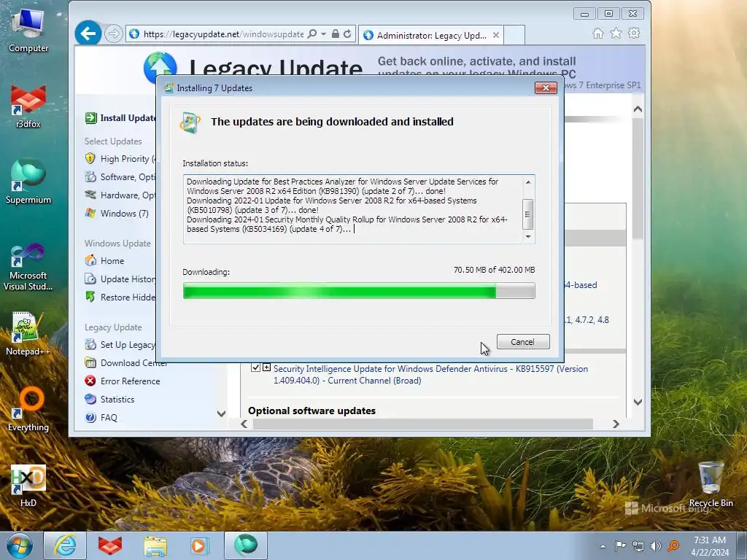Open Windows Explorer folder taskbar icon
This screenshot has height=560, width=747.
click(155, 546)
